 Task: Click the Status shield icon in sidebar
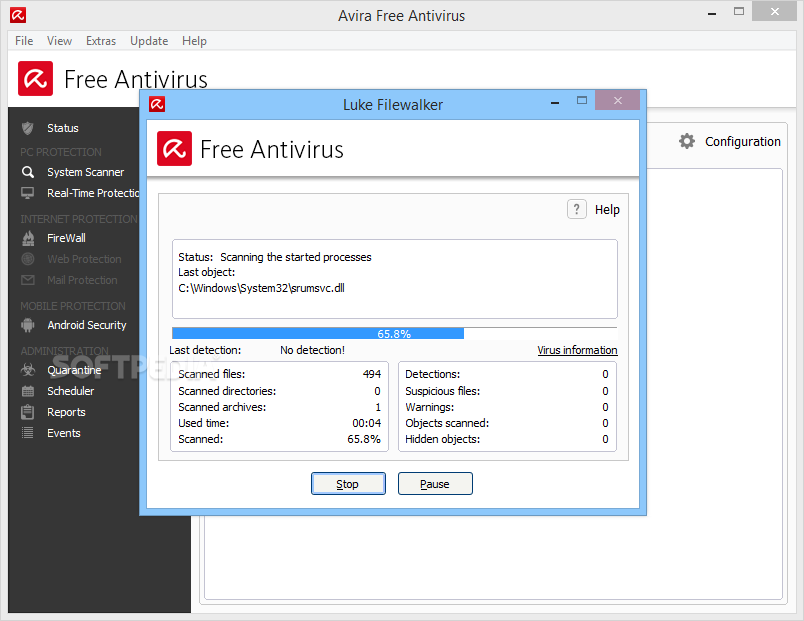pos(28,128)
